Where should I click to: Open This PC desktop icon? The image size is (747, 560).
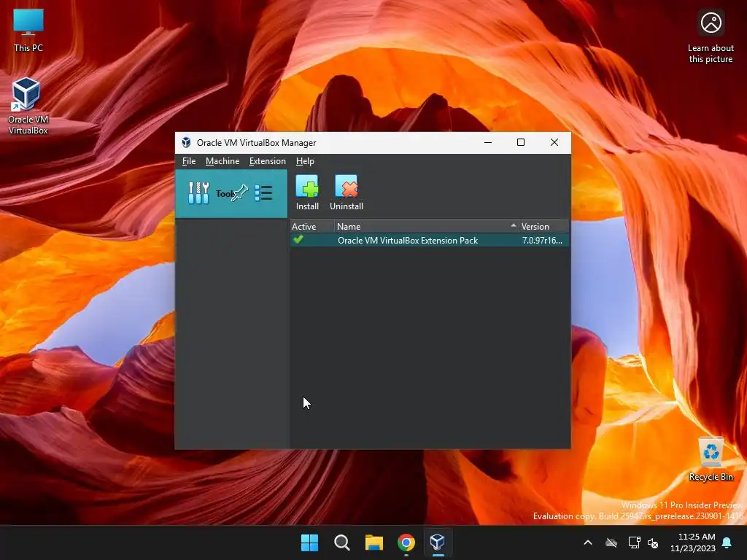[x=28, y=31]
